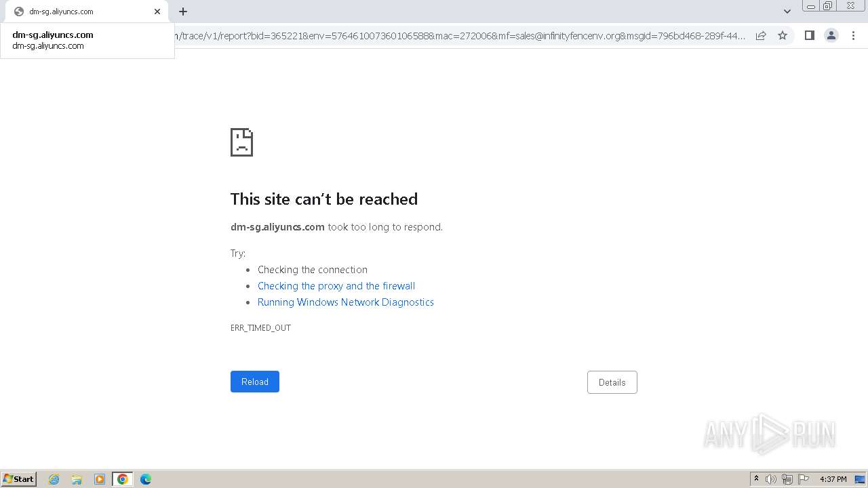Screen dimensions: 868x488
Task: Open Action Center flag tray icon
Action: (x=804, y=479)
